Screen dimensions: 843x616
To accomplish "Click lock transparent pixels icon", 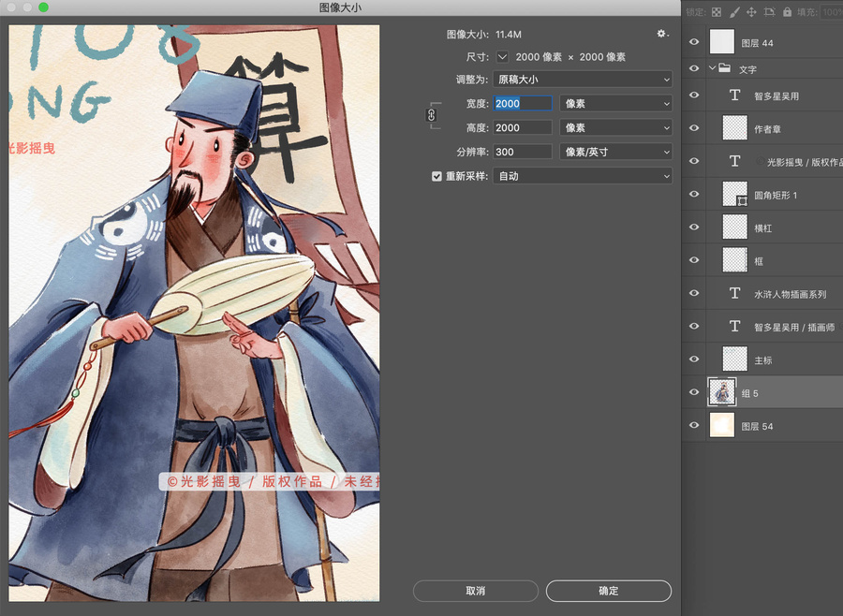I will point(717,12).
